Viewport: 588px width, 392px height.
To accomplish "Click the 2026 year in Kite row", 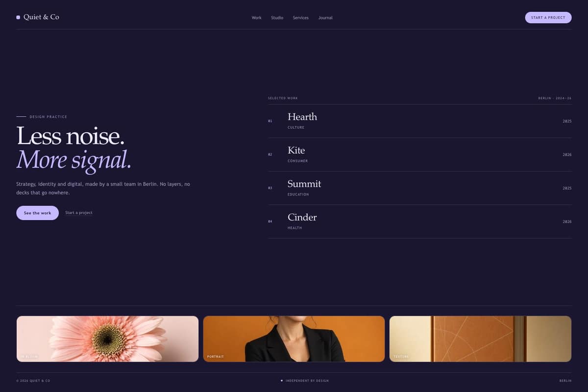I will click(567, 155).
